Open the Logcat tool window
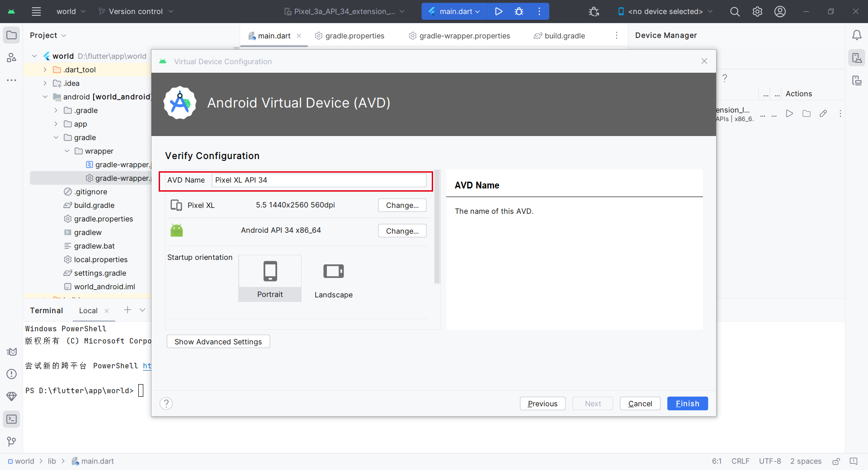 click(11, 352)
